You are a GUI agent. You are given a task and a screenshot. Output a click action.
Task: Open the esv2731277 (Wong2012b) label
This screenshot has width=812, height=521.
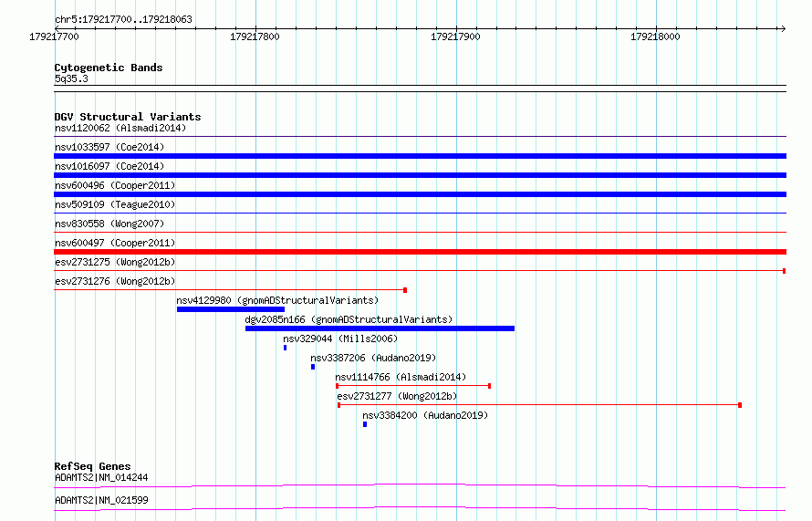pos(397,396)
